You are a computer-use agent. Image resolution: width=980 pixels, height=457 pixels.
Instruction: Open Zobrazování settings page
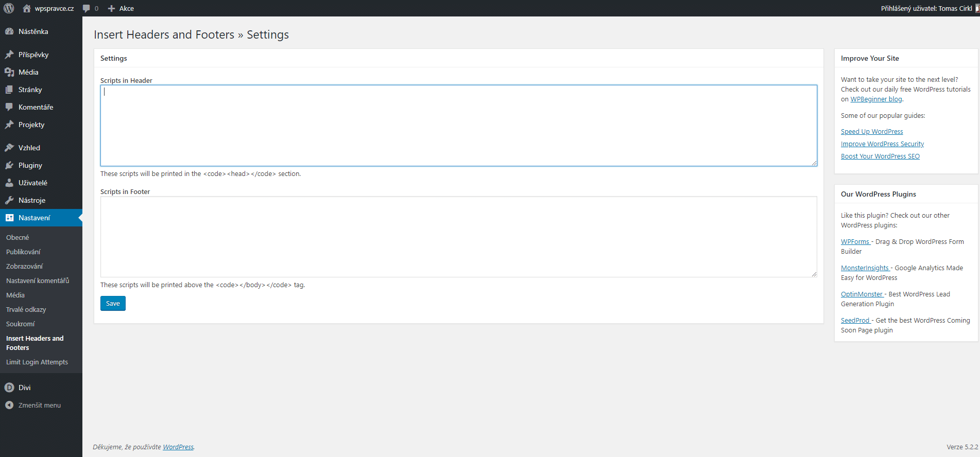click(x=25, y=266)
